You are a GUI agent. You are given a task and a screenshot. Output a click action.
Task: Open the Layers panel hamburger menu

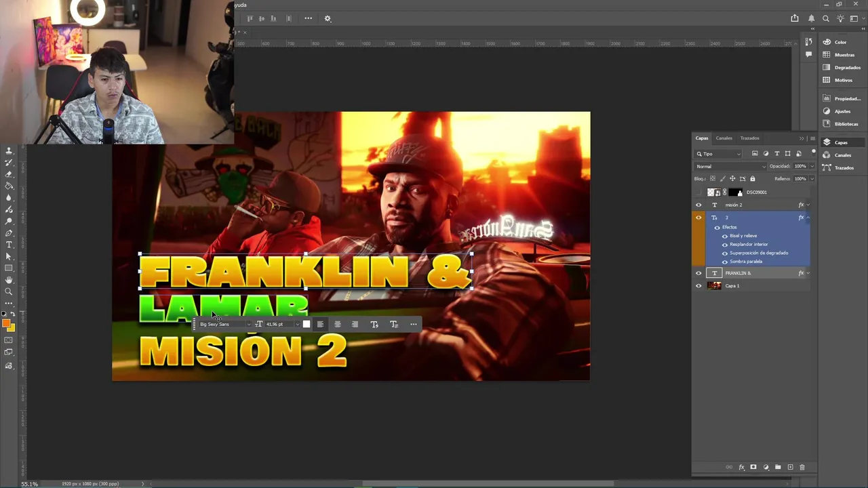(812, 138)
